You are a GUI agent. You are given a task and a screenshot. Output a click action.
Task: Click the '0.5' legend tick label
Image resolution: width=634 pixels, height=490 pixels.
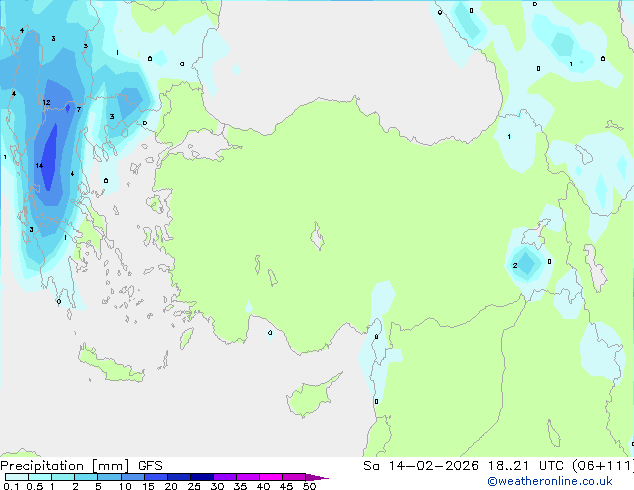tap(35, 486)
